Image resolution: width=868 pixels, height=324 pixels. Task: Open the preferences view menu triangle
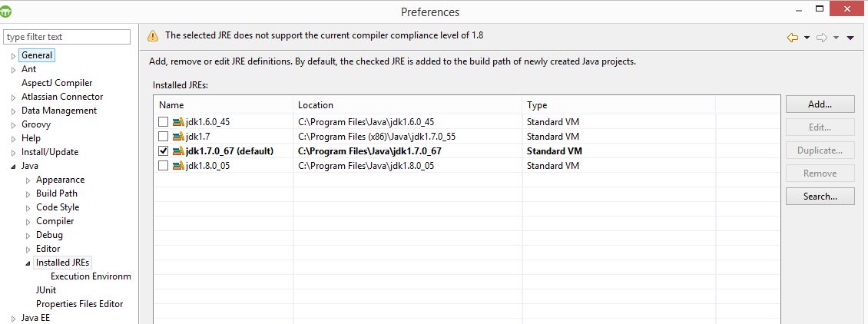(851, 38)
